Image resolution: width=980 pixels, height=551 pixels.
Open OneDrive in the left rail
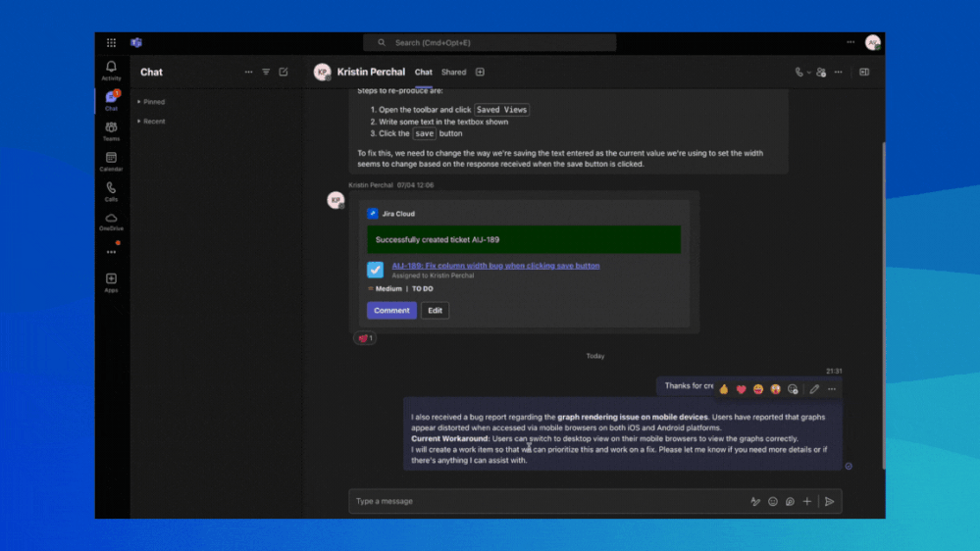[111, 222]
